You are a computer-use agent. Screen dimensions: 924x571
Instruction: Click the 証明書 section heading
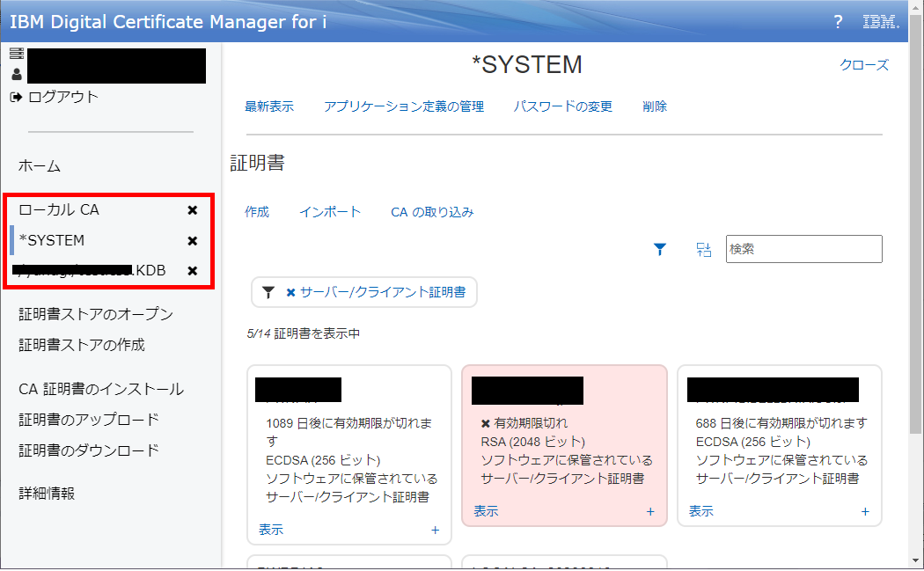(x=258, y=163)
